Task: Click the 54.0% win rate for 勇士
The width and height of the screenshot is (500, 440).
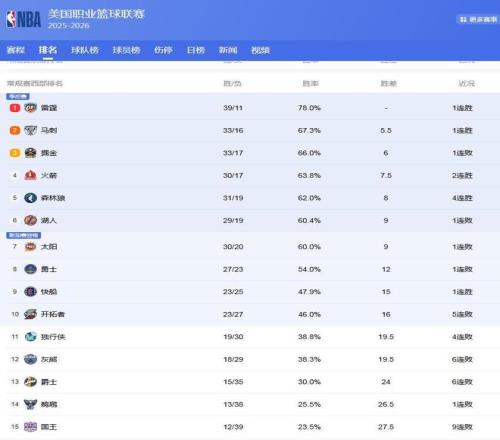Action: 309,269
